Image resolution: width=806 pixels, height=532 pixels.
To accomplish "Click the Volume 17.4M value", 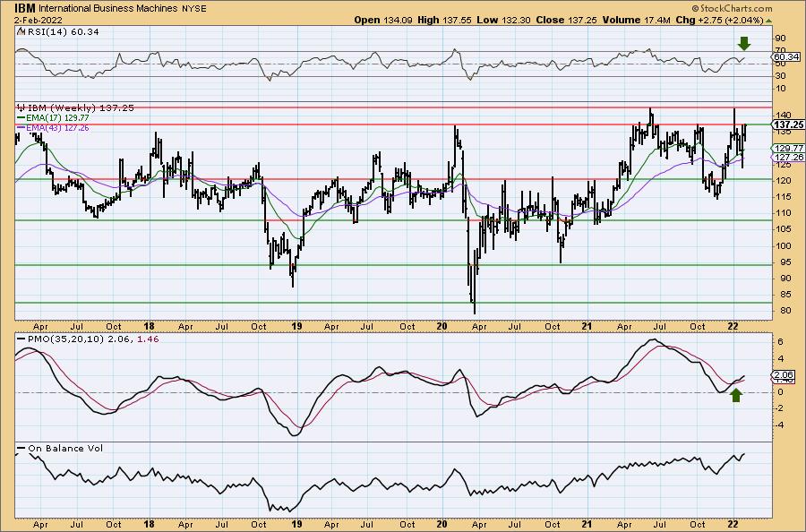I will pos(635,20).
